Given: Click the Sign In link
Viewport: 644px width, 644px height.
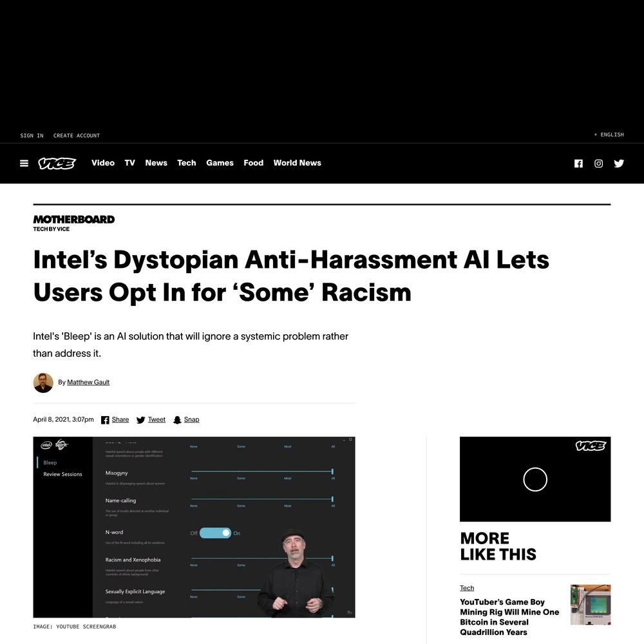Looking at the screenshot, I should click(x=32, y=135).
